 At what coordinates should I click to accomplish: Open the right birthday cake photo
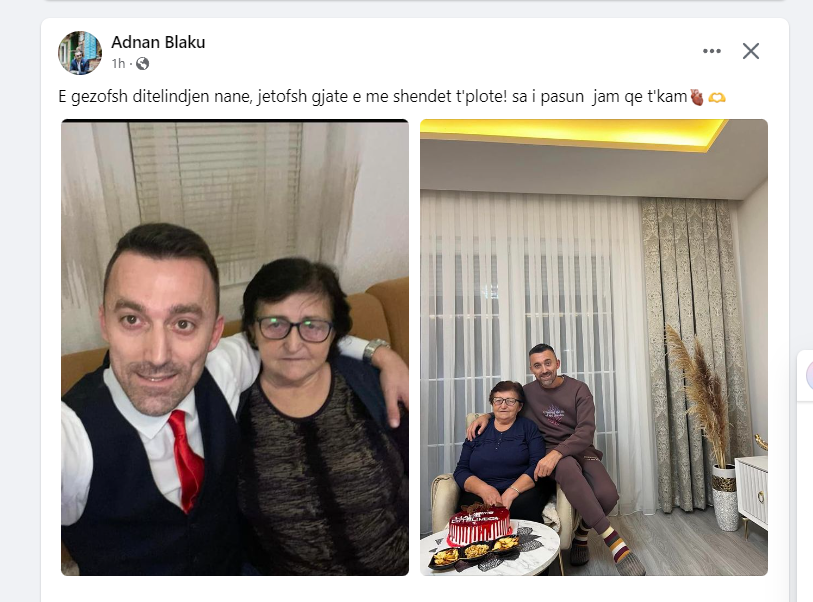[x=594, y=347]
